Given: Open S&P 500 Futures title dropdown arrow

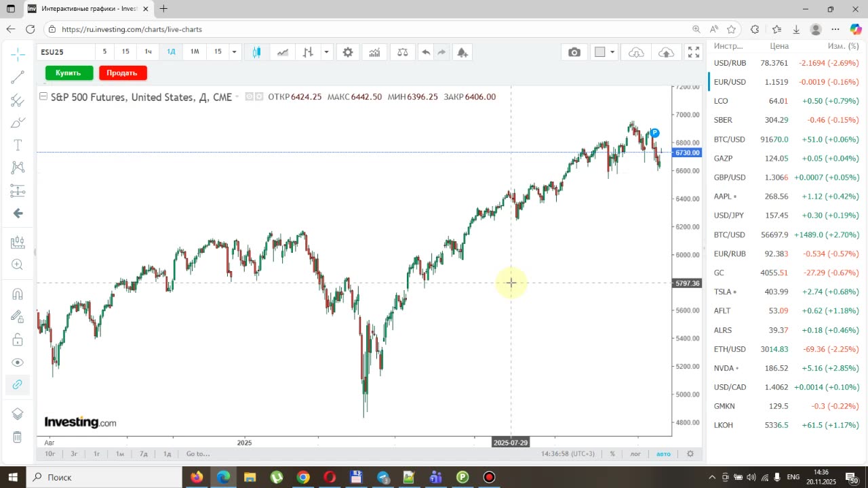Looking at the screenshot, I should click(x=237, y=97).
